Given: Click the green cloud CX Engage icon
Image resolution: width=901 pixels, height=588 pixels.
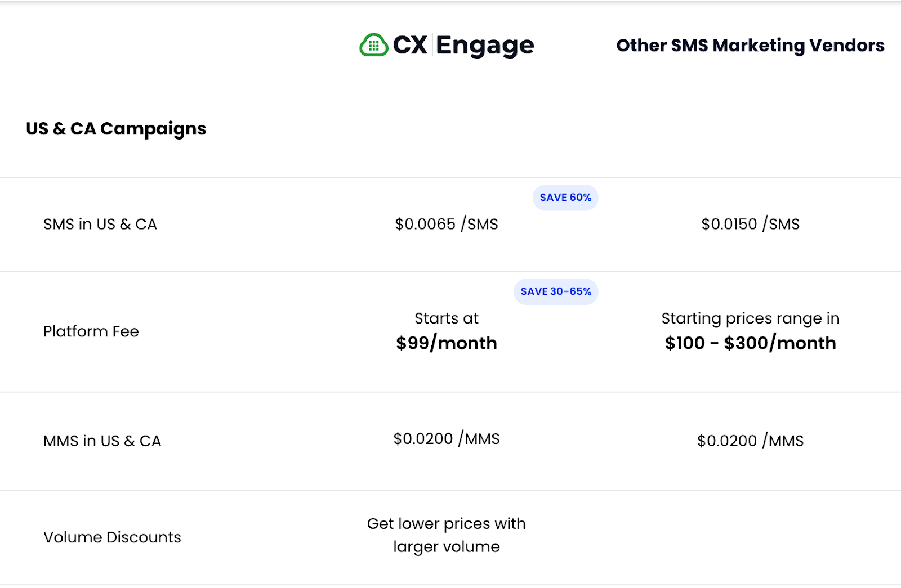Looking at the screenshot, I should 374,45.
